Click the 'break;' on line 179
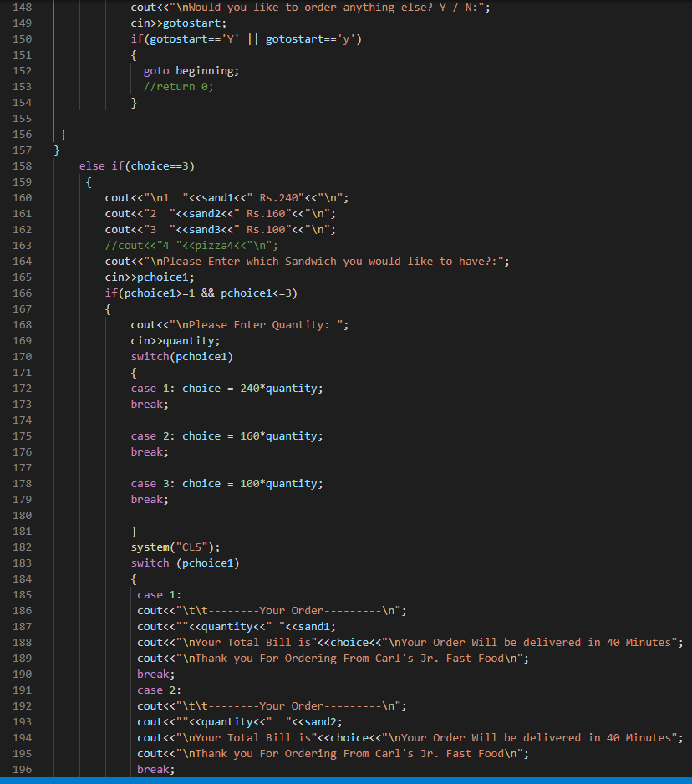Viewport: 692px width, 784px height. point(150,500)
